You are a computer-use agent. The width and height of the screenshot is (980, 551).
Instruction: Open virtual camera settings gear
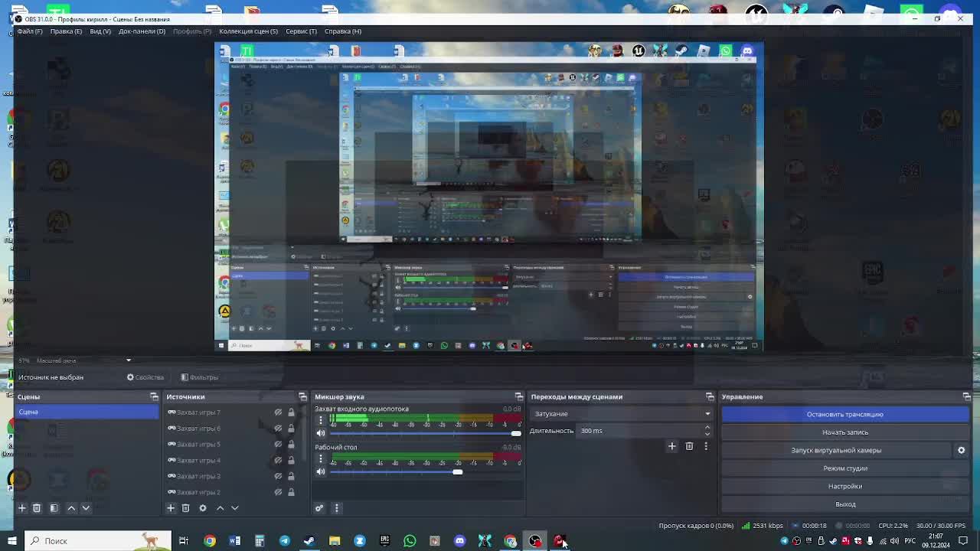[x=962, y=450]
